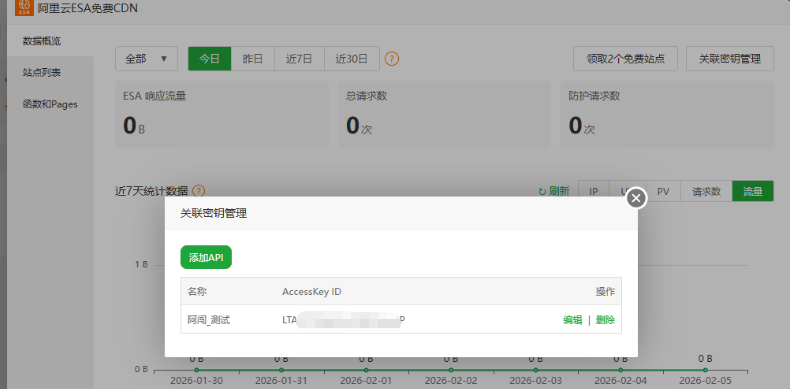790x389 pixels.
Task: Click the 操作 column header
Action: point(605,292)
